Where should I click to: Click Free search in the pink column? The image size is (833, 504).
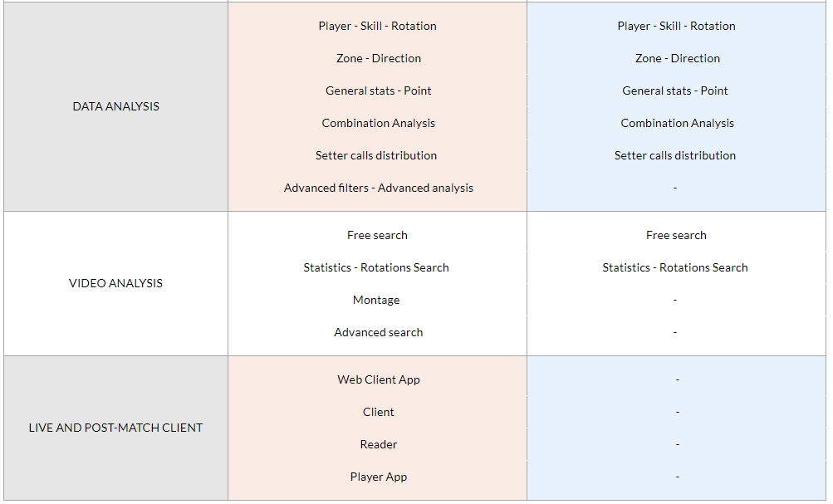click(377, 235)
